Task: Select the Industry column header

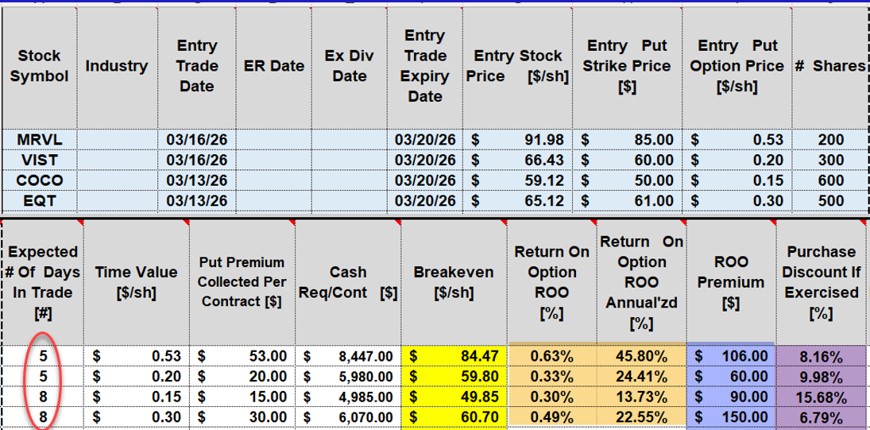Action: [x=116, y=66]
